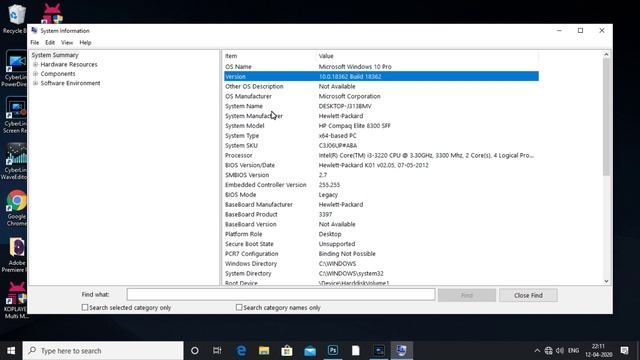The width and height of the screenshot is (640, 360).
Task: Open the dark terminal-style taskbar app
Action: [379, 351]
